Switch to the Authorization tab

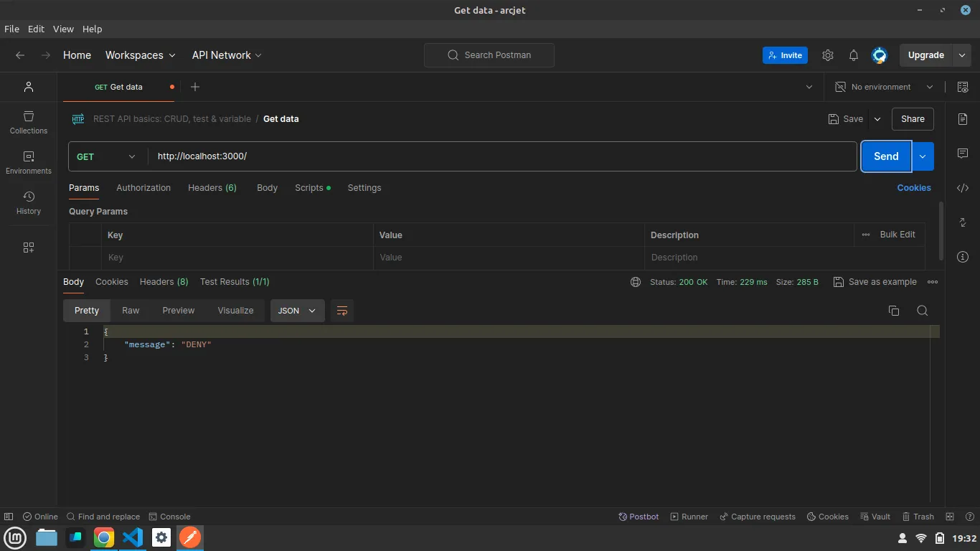coord(143,188)
